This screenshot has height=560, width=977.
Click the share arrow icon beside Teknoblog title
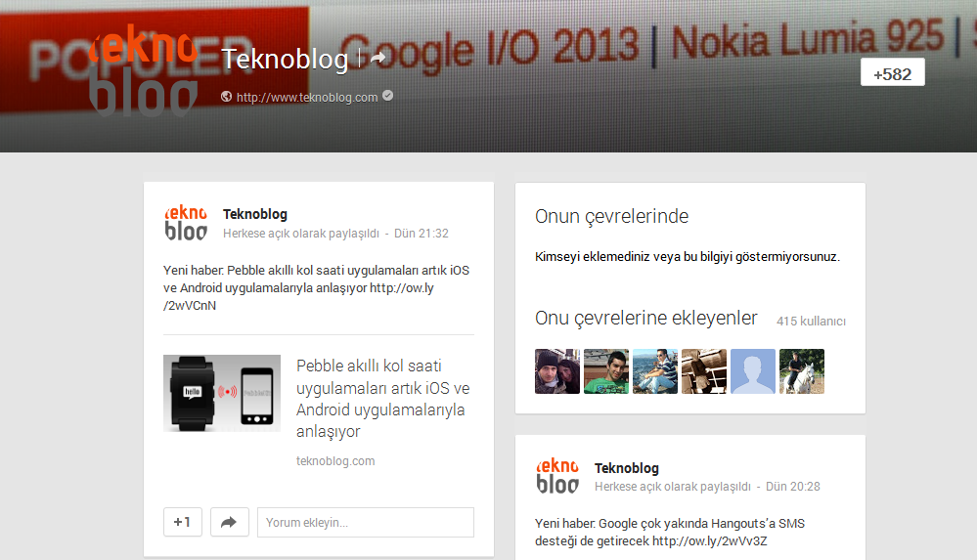[378, 59]
